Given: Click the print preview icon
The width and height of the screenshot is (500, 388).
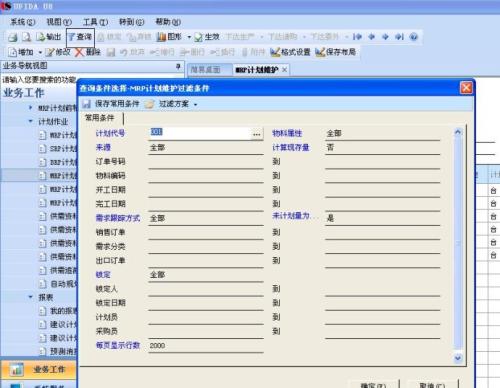Looking at the screenshot, I should point(26,37).
